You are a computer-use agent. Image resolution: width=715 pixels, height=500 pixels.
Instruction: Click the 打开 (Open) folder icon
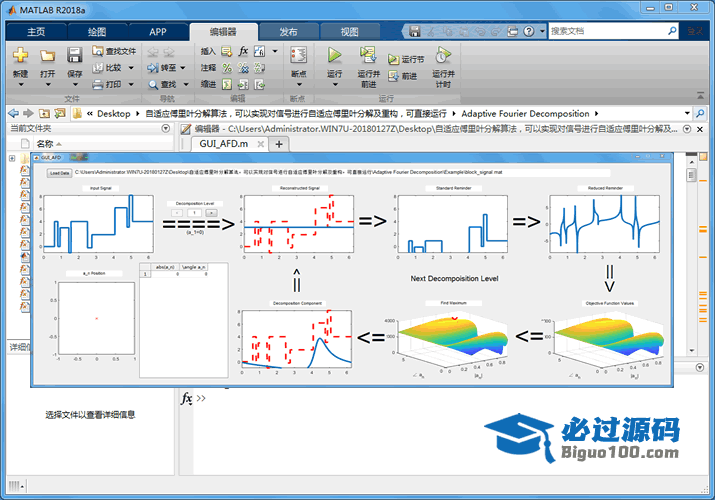tap(47, 56)
